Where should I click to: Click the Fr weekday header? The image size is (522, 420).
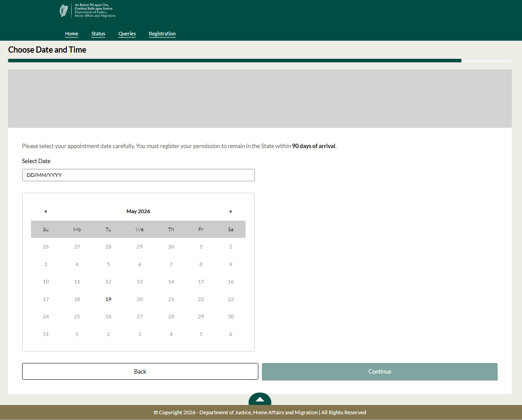(x=201, y=229)
